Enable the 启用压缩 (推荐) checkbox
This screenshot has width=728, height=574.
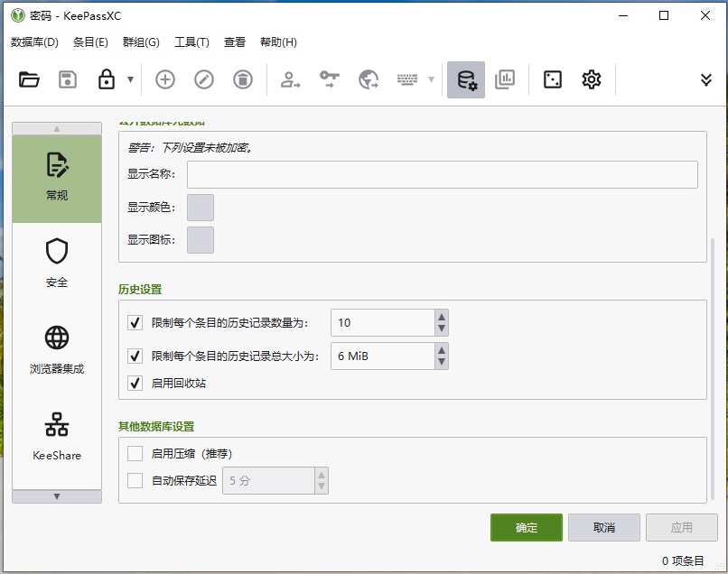click(x=135, y=454)
